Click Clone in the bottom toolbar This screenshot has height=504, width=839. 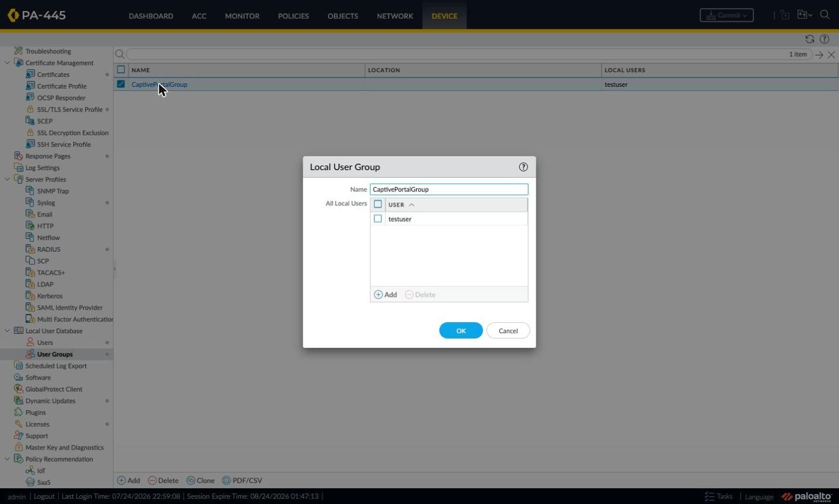pyautogui.click(x=201, y=481)
